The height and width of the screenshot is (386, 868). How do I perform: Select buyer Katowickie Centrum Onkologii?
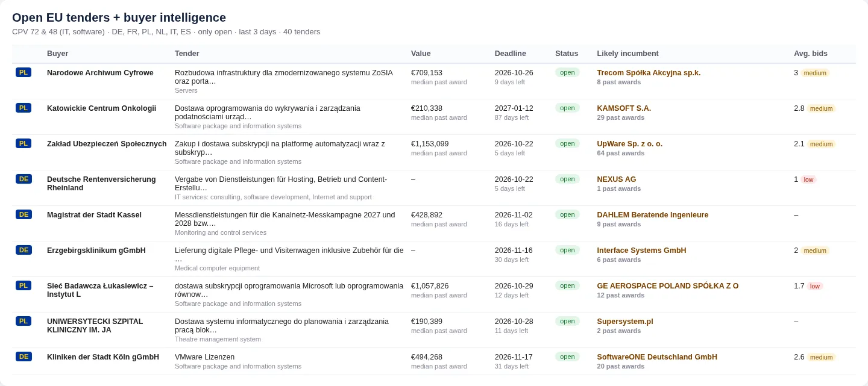coord(101,108)
